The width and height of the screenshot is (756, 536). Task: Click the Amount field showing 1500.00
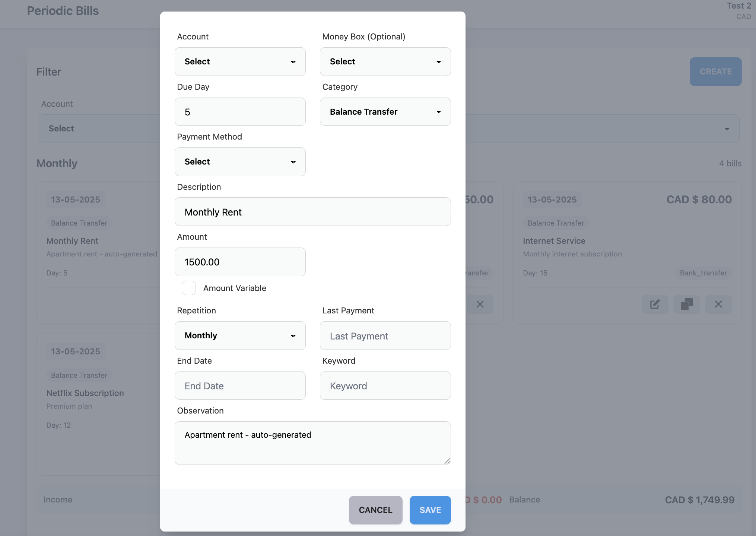pos(240,262)
